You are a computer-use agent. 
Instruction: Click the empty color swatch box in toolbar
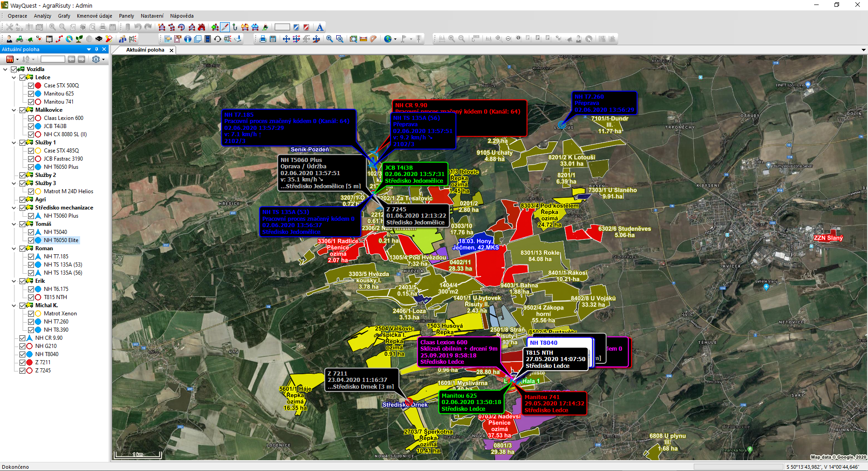(282, 27)
